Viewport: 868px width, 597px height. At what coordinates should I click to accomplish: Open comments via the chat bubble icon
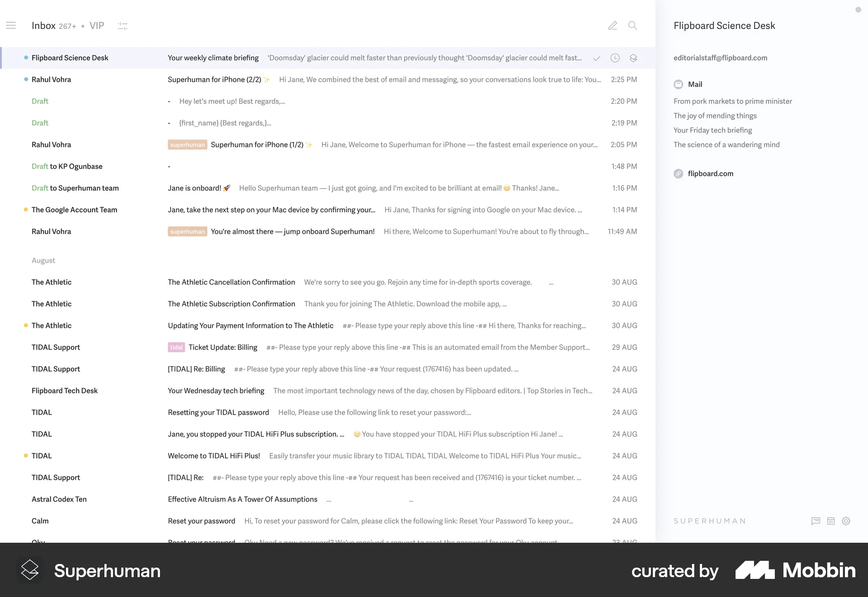click(x=816, y=521)
